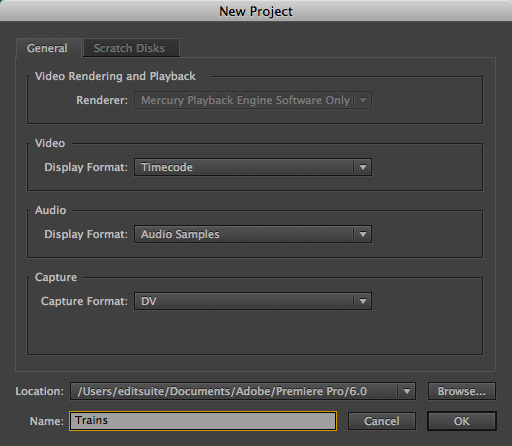Image resolution: width=512 pixels, height=446 pixels.
Task: Click the Capture section heading
Action: click(x=56, y=277)
